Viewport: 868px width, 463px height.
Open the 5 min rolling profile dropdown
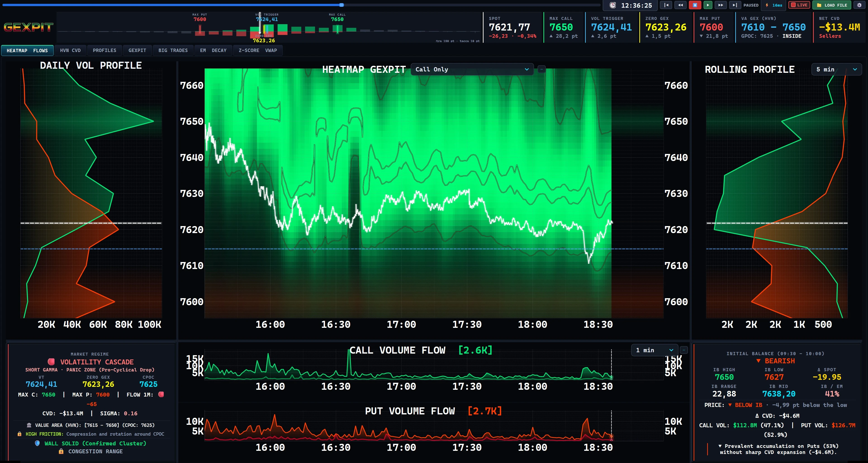pyautogui.click(x=836, y=69)
